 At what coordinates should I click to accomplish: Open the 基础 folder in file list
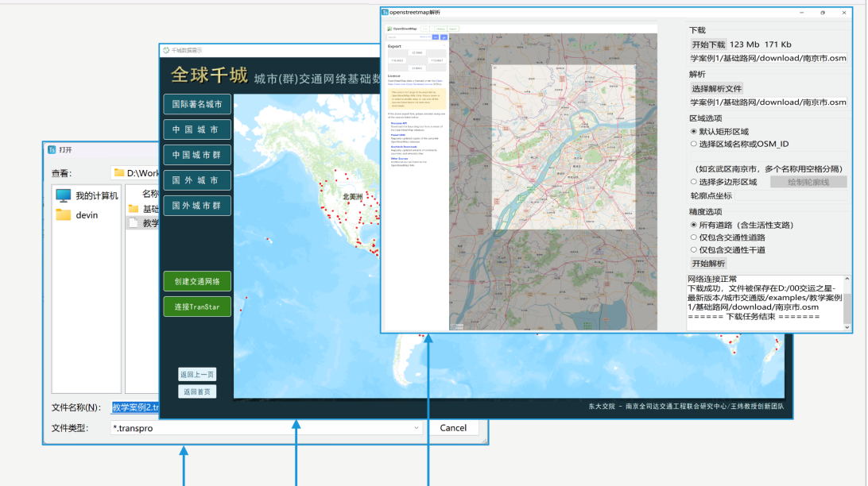point(143,209)
